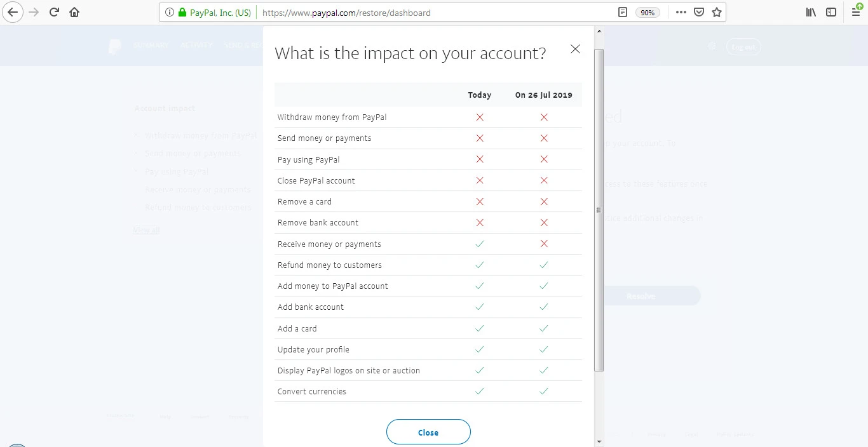
Task: Click the 'Convert currencies' row label
Action: pos(312,391)
